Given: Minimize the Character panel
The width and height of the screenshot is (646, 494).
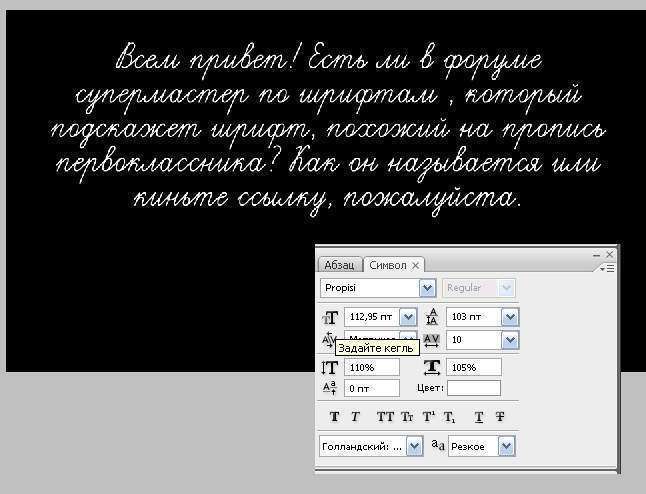Looking at the screenshot, I should 596,255.
